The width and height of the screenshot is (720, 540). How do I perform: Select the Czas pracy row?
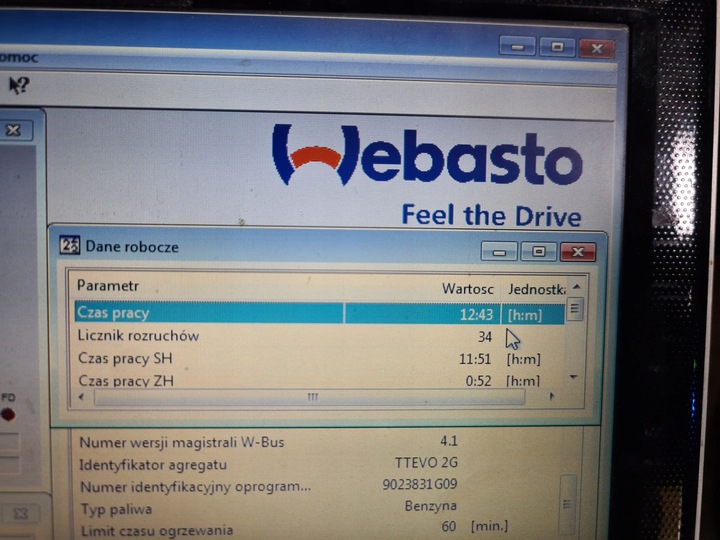(x=320, y=314)
